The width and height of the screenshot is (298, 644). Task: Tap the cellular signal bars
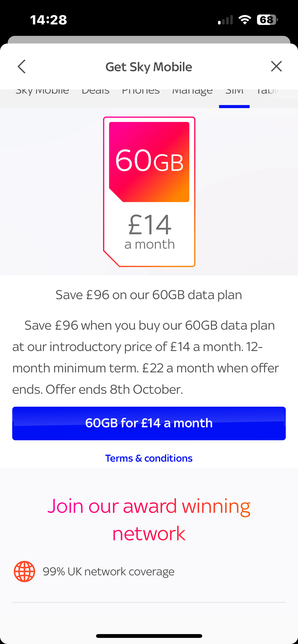click(225, 20)
